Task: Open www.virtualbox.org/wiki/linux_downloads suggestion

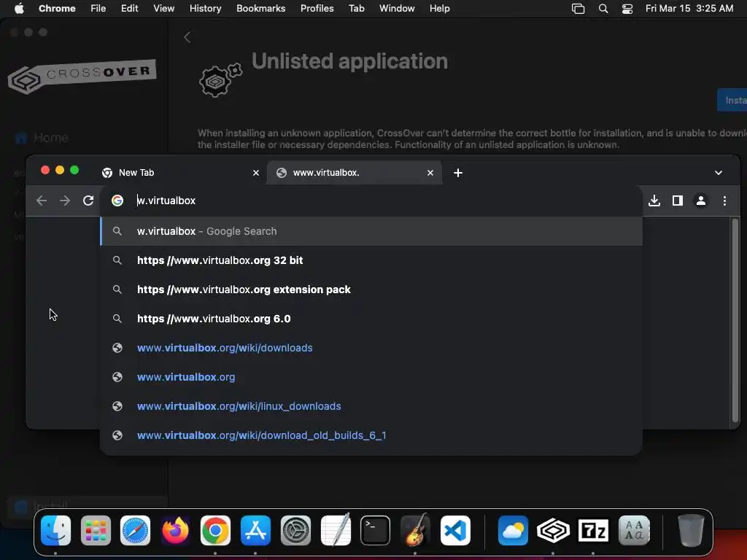Action: tap(371, 406)
